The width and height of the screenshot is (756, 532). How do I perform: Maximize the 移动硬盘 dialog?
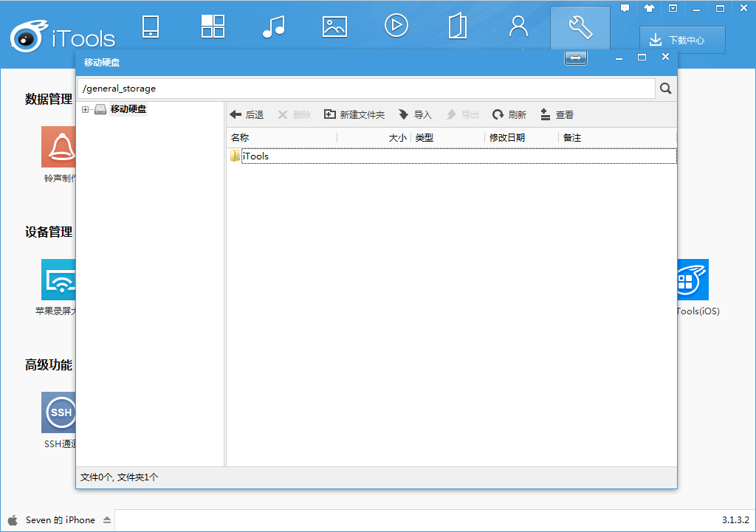642,58
